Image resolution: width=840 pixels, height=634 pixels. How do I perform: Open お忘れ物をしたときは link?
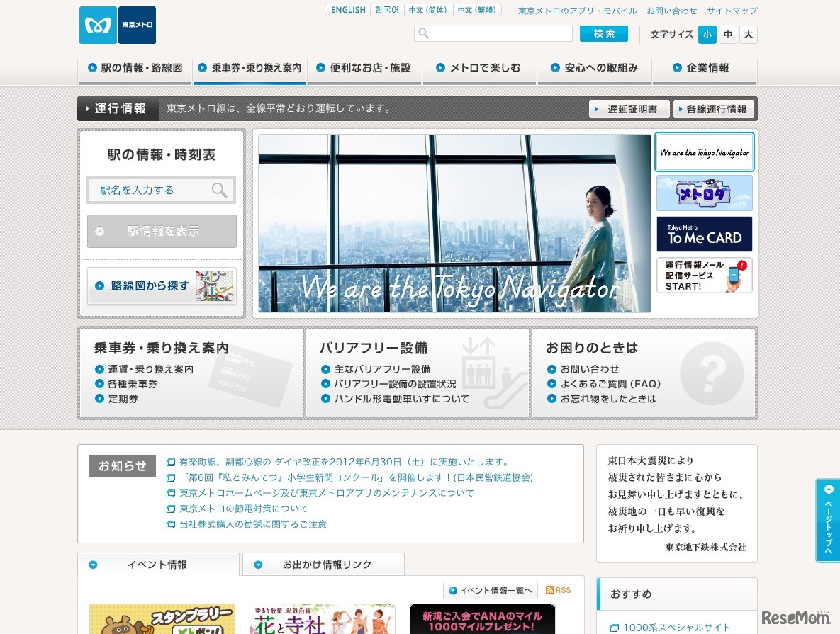608,399
